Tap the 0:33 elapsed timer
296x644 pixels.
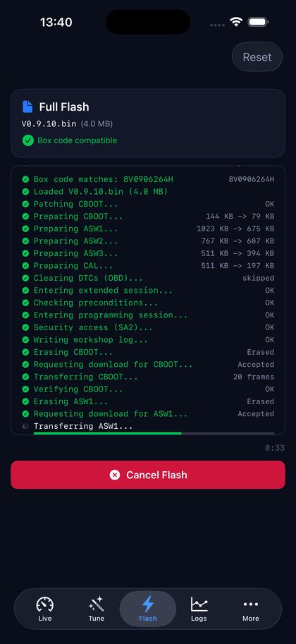[x=275, y=448]
